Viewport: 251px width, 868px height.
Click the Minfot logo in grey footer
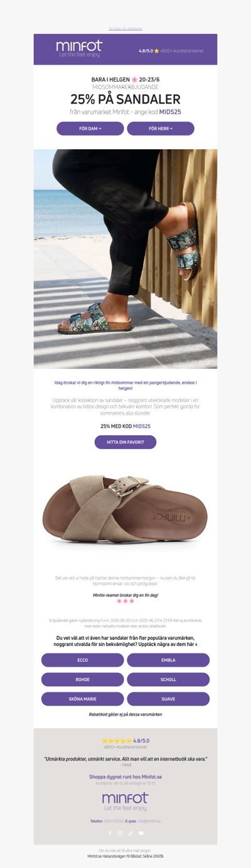[x=125, y=802]
